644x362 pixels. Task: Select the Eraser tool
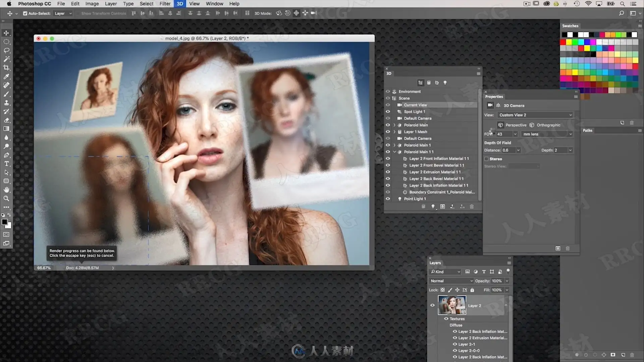tap(6, 120)
